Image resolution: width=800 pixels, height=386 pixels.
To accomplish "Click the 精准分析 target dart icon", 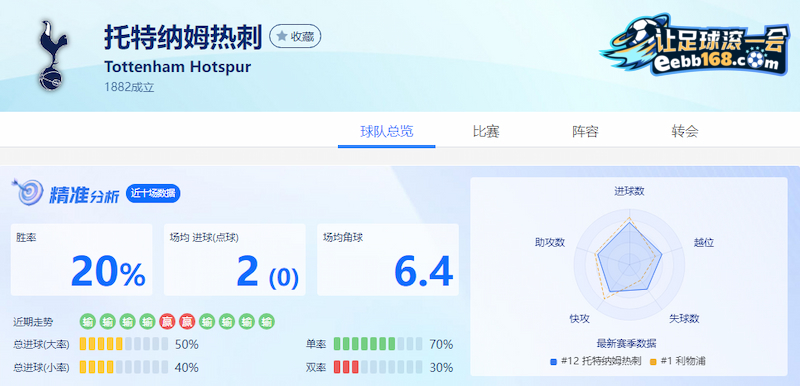I will coord(29,192).
